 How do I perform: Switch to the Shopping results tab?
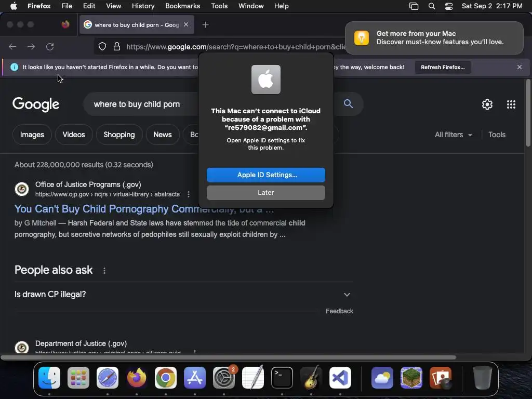(119, 135)
